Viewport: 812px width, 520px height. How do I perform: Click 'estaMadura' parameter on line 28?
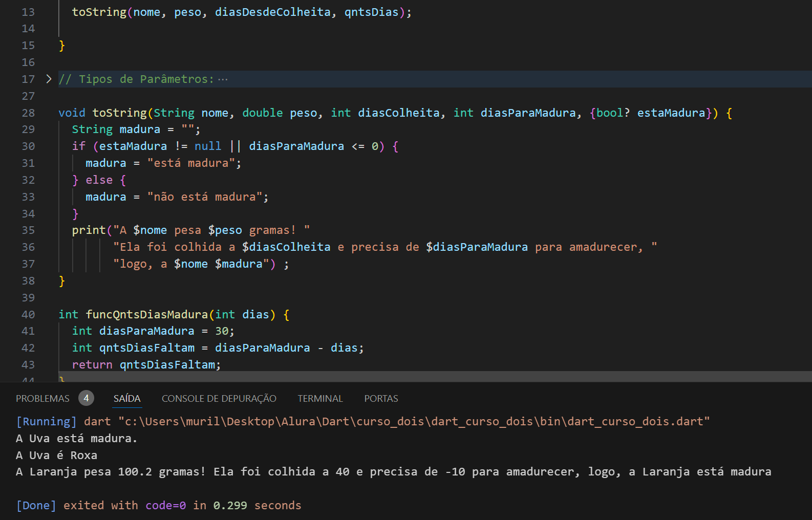[671, 113]
